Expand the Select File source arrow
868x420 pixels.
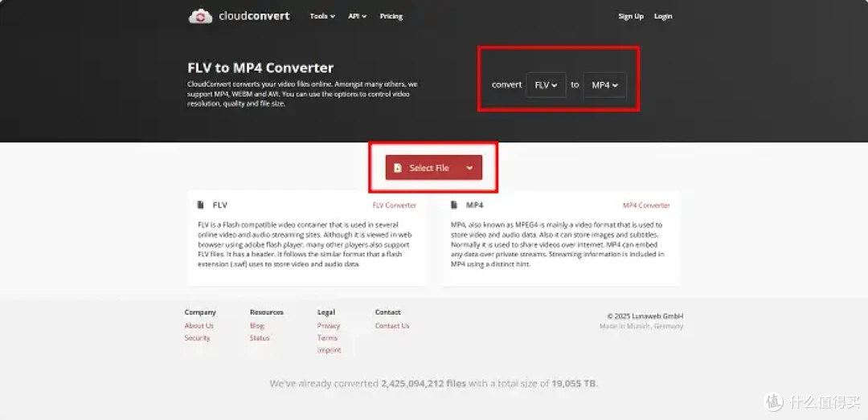(x=469, y=168)
